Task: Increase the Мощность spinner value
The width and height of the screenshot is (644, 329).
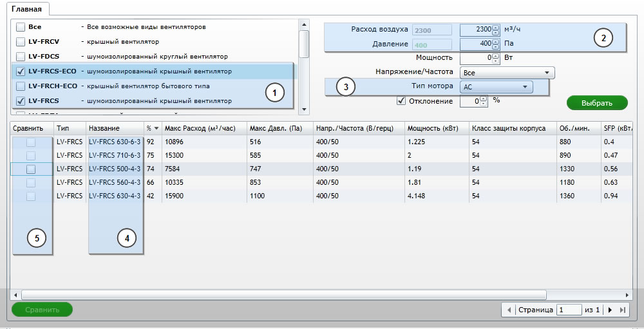Action: tap(495, 55)
